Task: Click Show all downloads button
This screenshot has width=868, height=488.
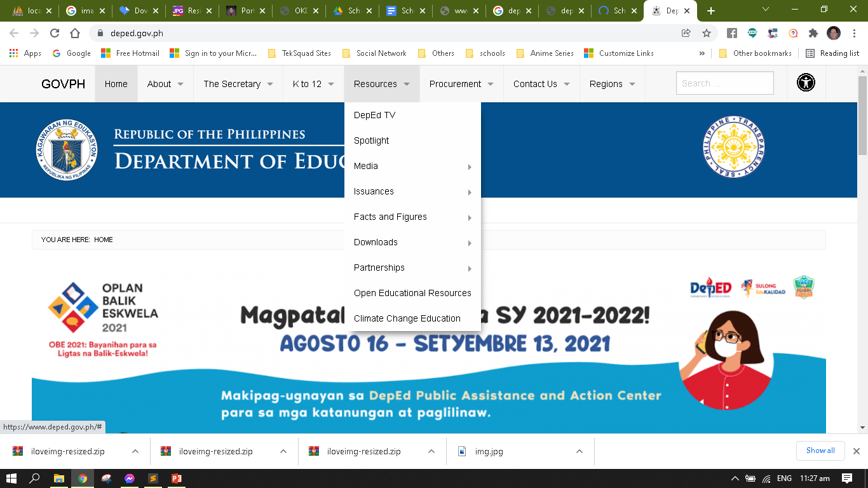Action: pyautogui.click(x=820, y=451)
